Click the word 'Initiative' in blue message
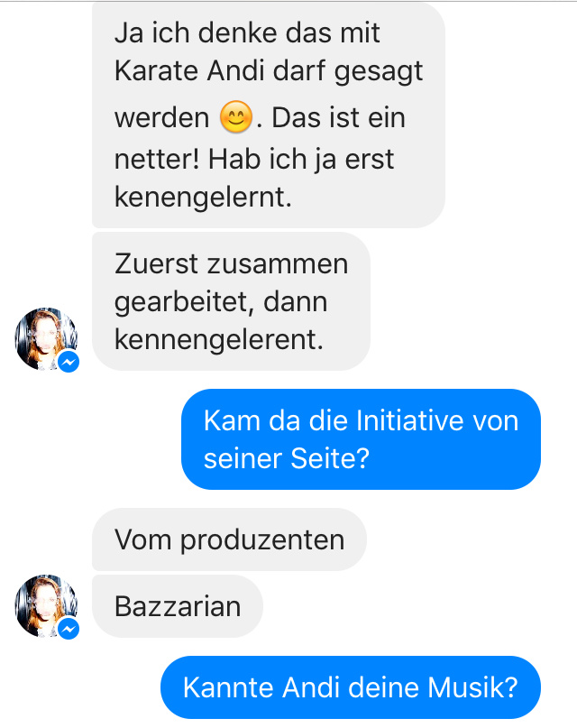 coord(410,420)
